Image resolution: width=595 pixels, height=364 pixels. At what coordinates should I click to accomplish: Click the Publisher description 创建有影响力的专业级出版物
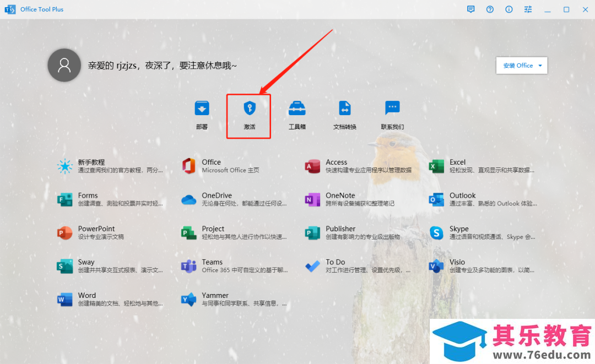click(363, 237)
